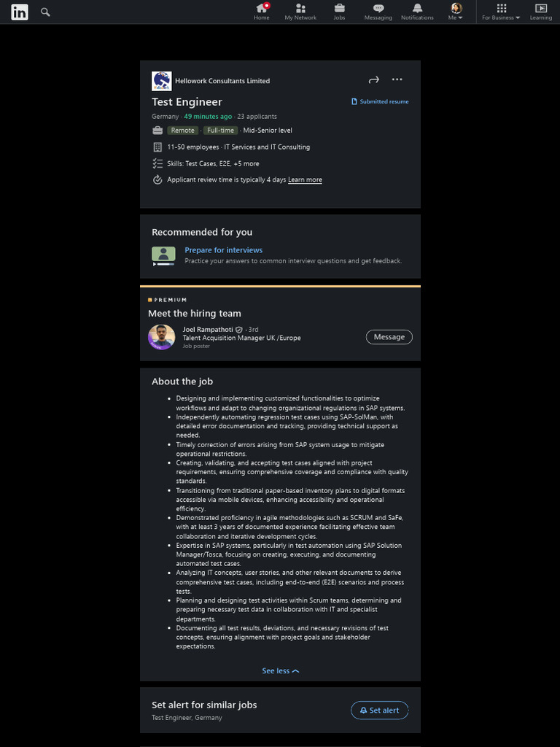Open Hellowork Consultants Limited company page
Screen dimensions: 560x747
point(222,81)
